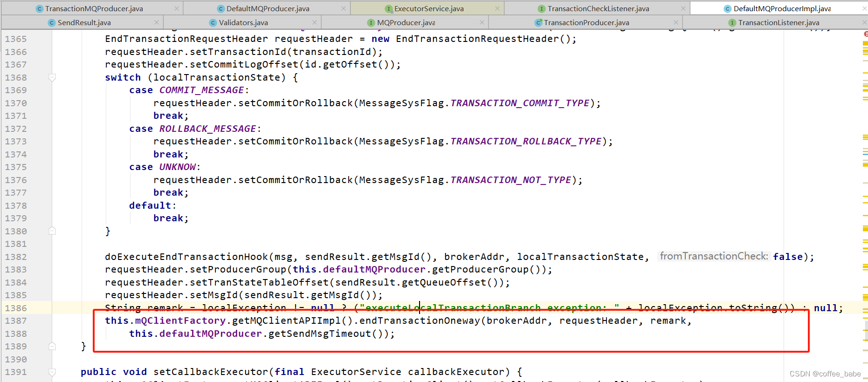The image size is (868, 382).
Task: Close the MQProducer.java tab
Action: tap(482, 22)
